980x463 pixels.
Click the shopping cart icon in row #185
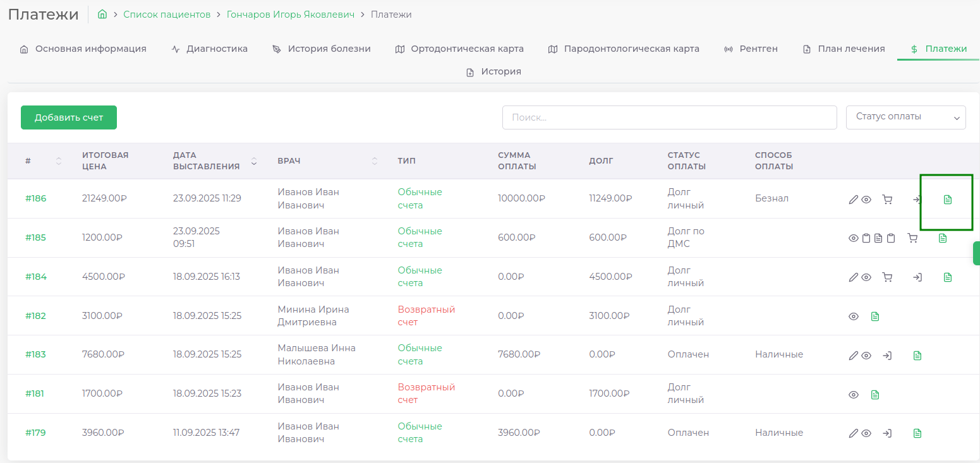point(912,238)
